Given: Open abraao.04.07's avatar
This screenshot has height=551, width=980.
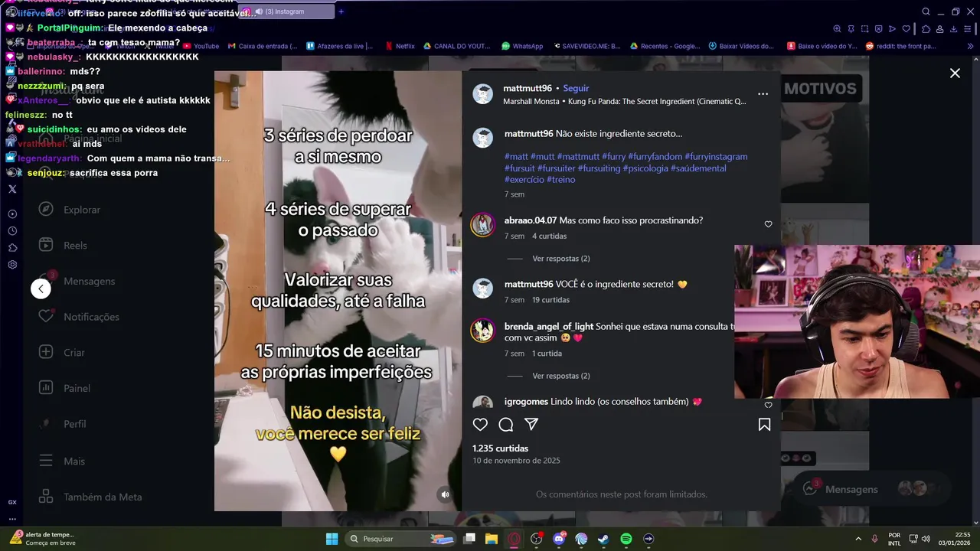Looking at the screenshot, I should (482, 225).
